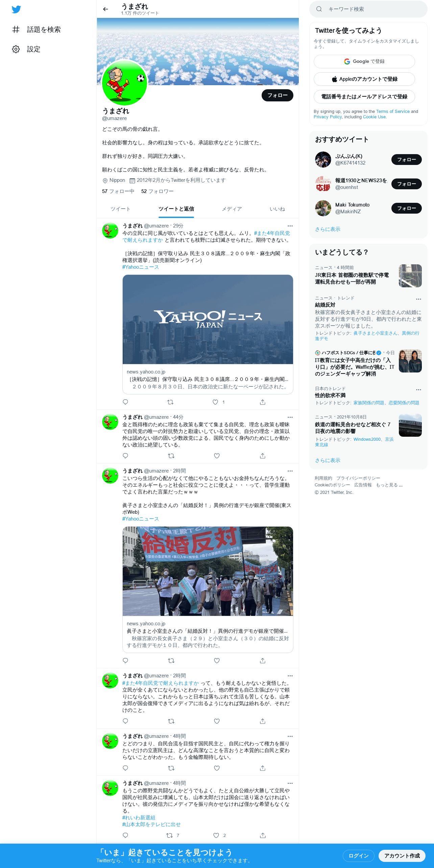Open the 結婚反対 protest photo card

(x=208, y=571)
